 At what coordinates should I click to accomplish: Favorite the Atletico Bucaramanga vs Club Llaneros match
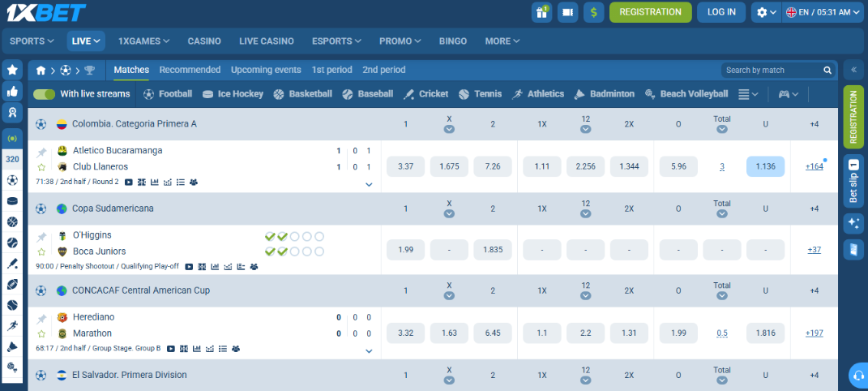coord(41,166)
